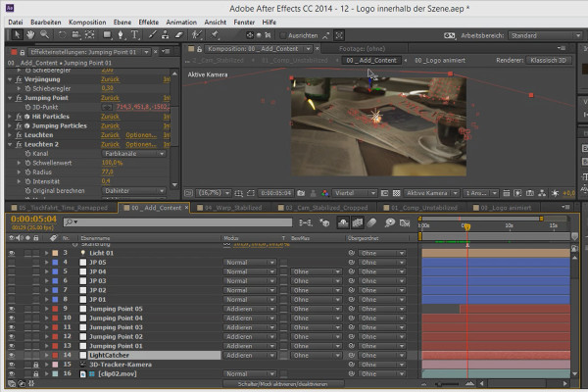
Task: Toggle visibility of clip02.mov layer
Action: click(x=12, y=374)
